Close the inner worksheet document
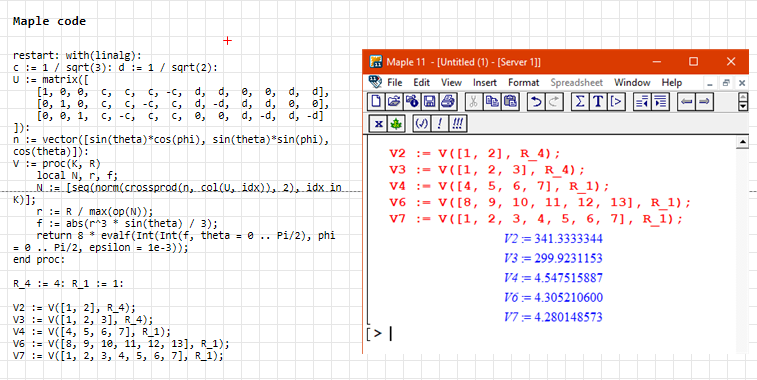This screenshot has height=380, width=757. [743, 83]
